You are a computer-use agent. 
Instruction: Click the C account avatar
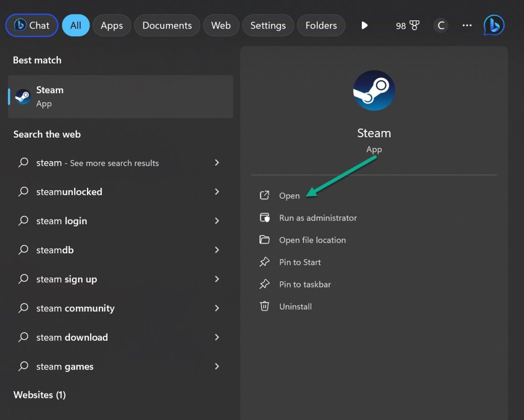pos(441,25)
